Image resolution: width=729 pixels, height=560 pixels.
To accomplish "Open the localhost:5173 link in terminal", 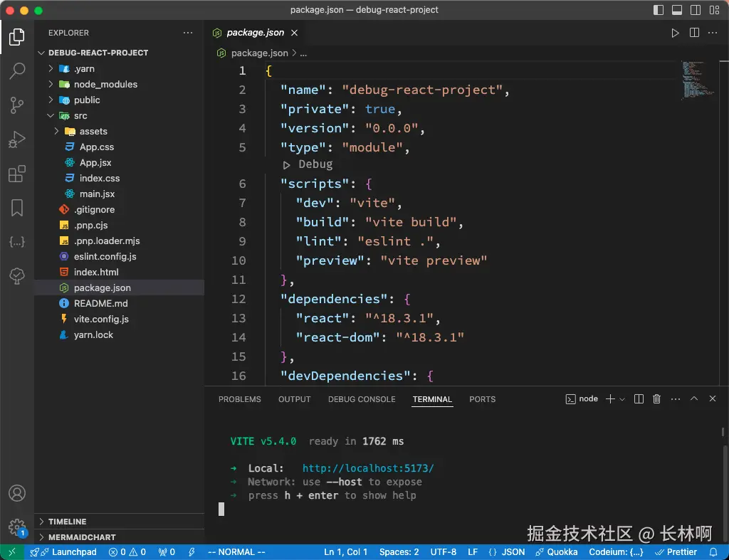I will [367, 468].
